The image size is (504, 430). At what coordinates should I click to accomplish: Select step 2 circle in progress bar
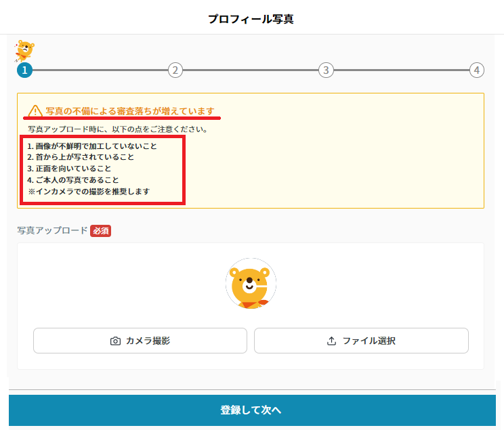click(x=175, y=70)
